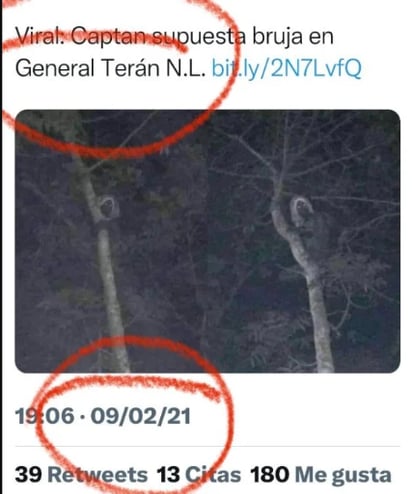Click the word 'Retweets'

pyautogui.click(x=97, y=474)
